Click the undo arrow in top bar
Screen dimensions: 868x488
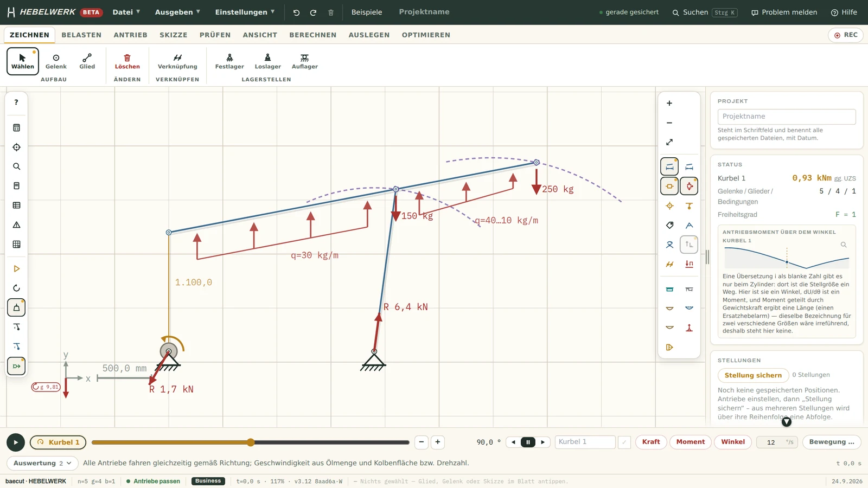click(296, 12)
